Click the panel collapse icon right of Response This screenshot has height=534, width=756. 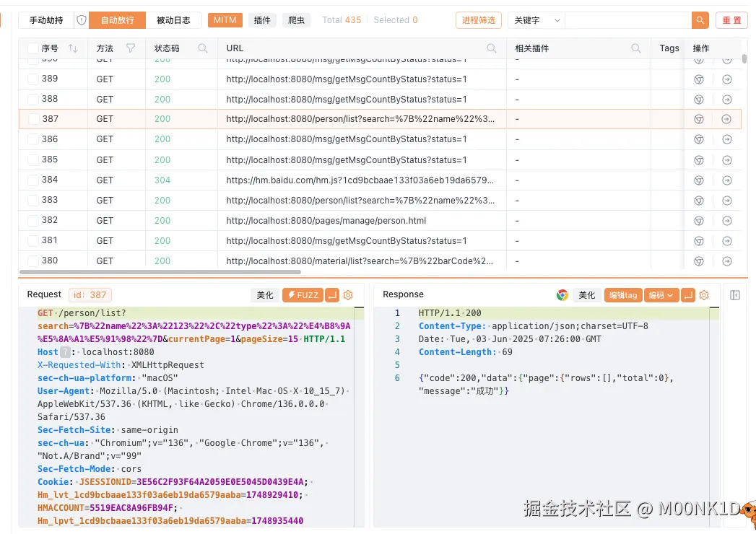735,295
